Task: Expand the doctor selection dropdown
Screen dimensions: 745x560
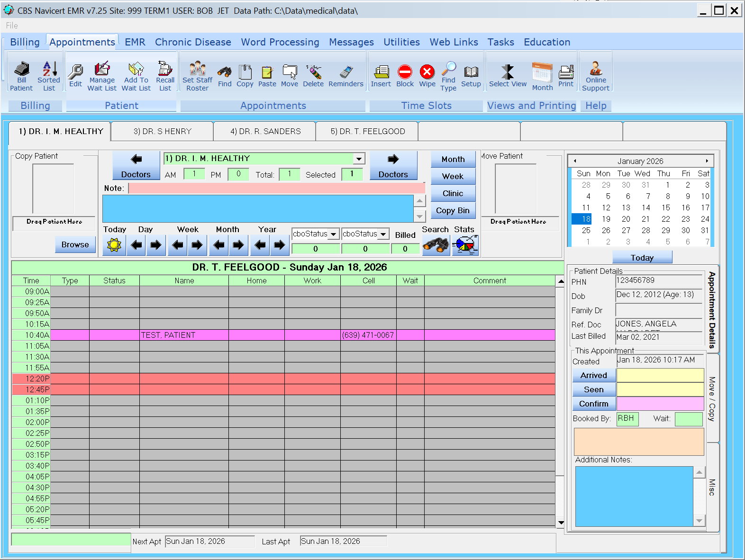Action: click(359, 159)
